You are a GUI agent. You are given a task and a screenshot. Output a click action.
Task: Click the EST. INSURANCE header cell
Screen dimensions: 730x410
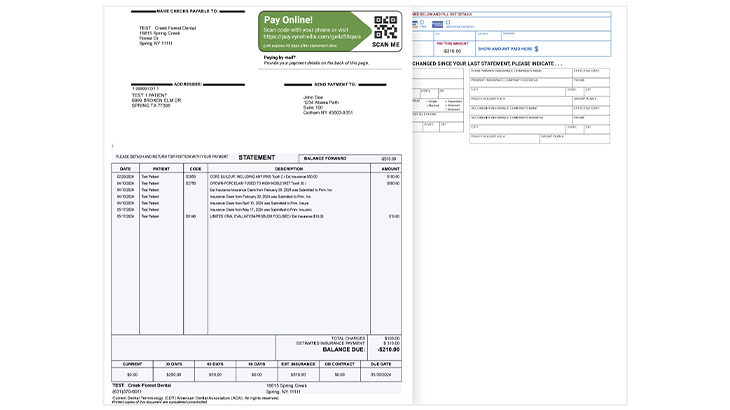coord(298,364)
